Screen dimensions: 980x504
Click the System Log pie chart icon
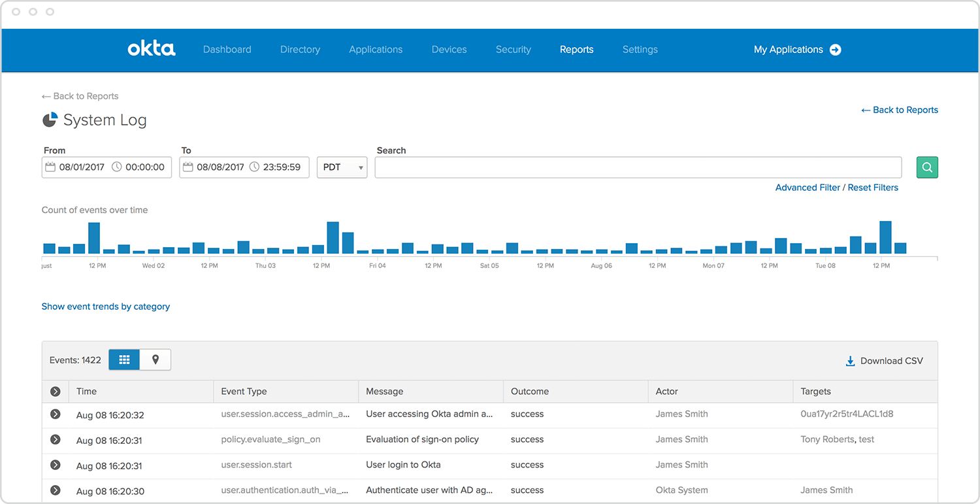(x=50, y=120)
